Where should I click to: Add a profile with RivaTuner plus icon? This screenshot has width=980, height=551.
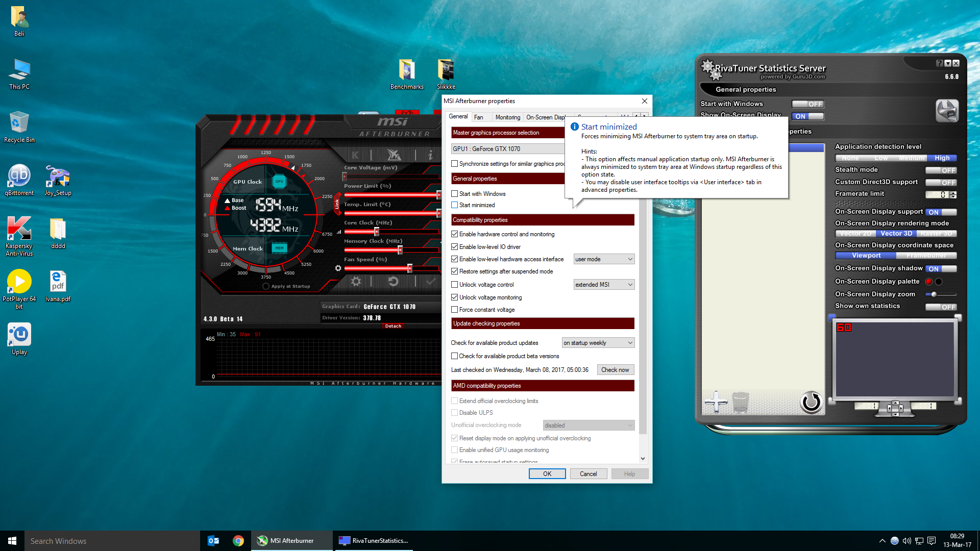coord(716,402)
